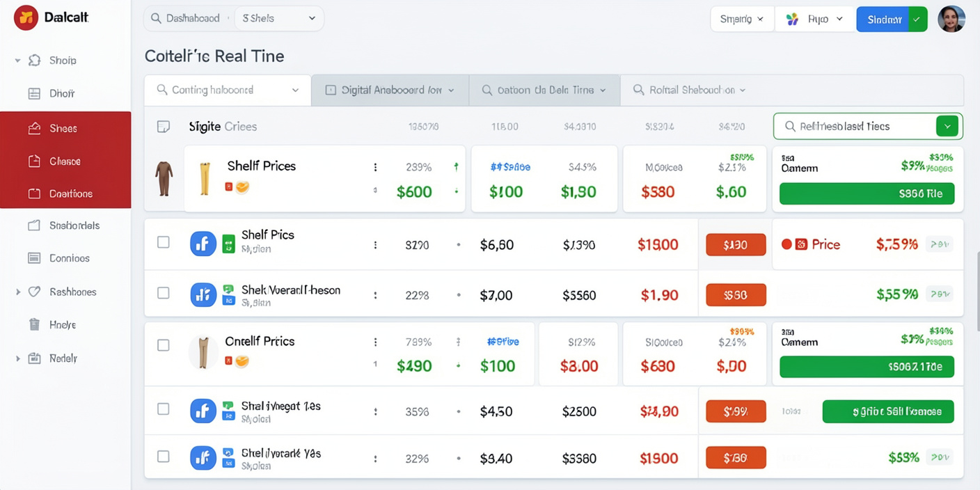
Task: Open three-dot menu for Shelf Pics row
Action: pos(375,245)
